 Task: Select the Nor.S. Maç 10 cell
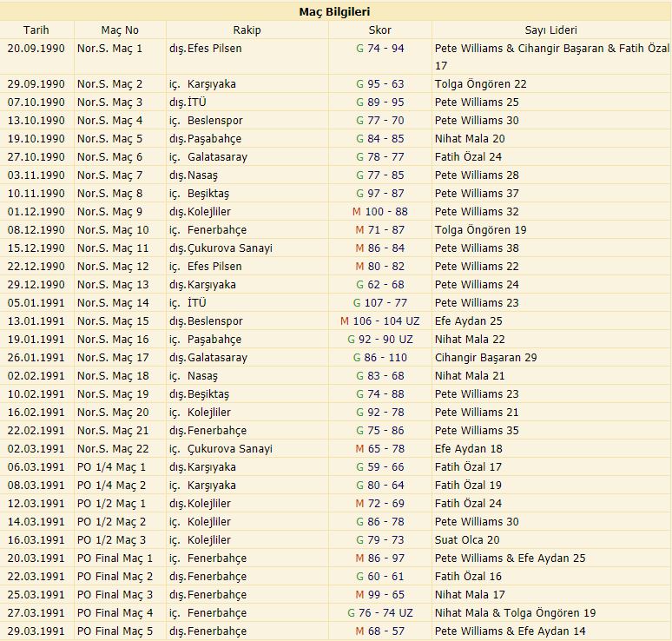[x=113, y=229]
